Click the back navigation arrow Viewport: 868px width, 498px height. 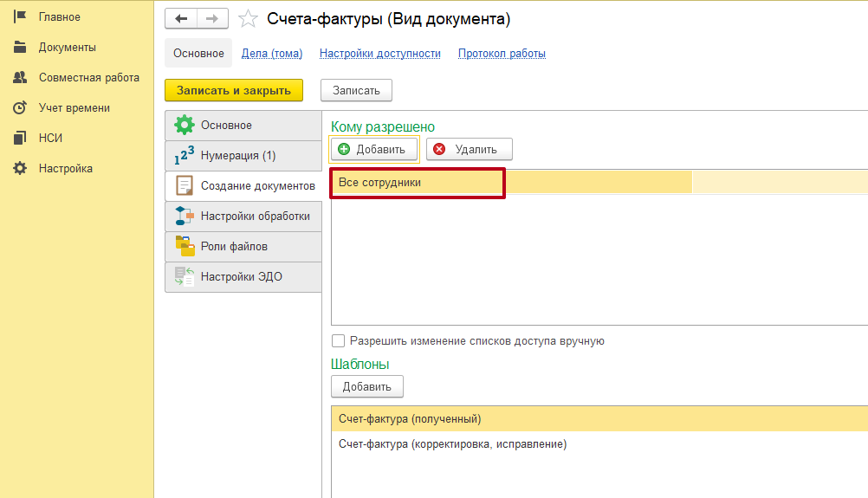(x=181, y=19)
